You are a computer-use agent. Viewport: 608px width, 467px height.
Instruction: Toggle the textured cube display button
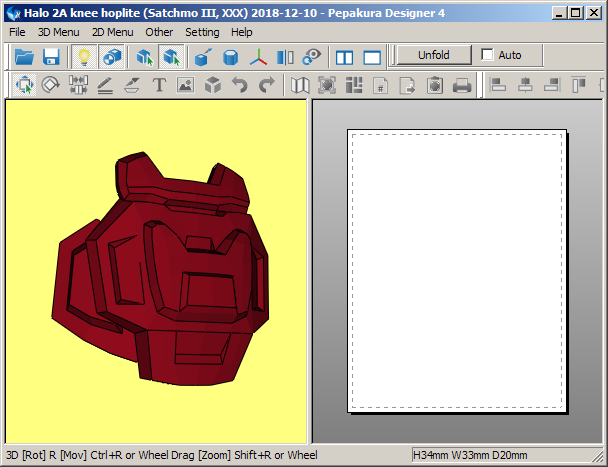point(111,57)
